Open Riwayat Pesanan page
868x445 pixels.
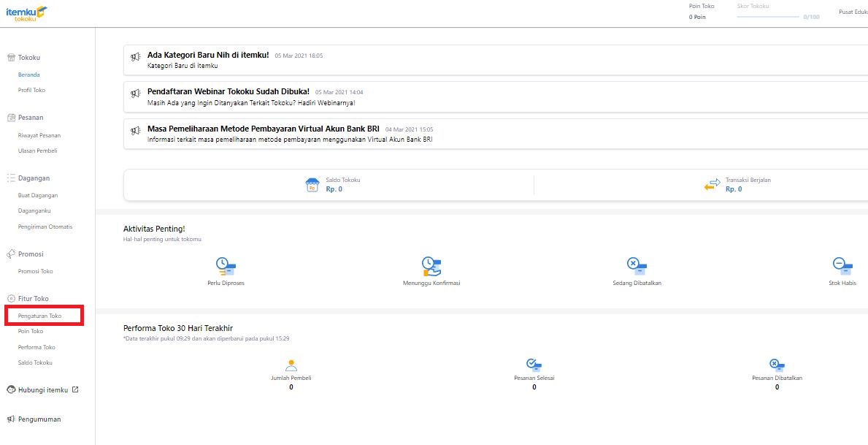click(x=39, y=135)
